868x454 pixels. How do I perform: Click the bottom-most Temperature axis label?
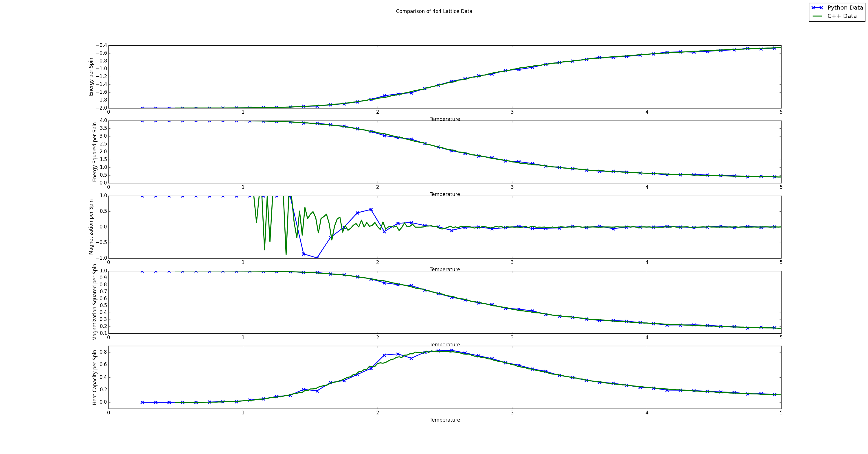tap(444, 420)
